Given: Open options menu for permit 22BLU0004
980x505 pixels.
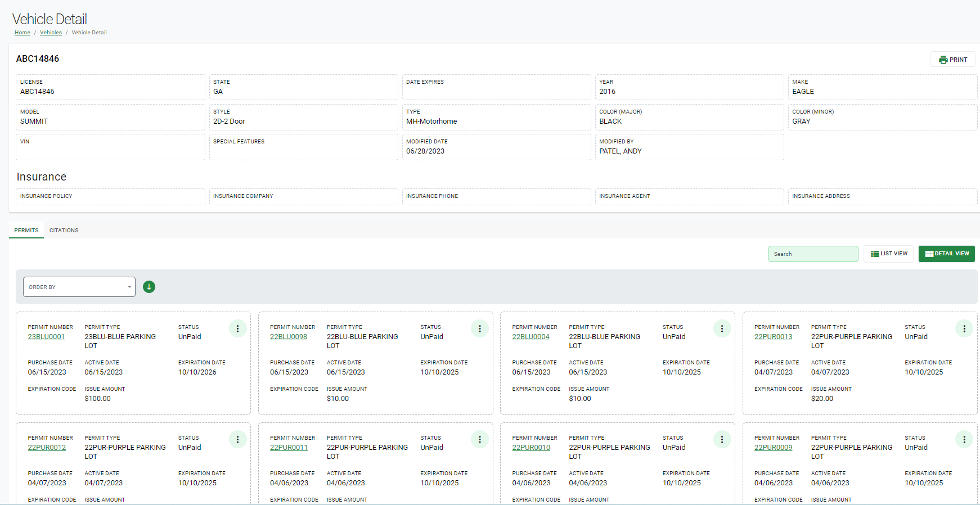Looking at the screenshot, I should pos(722,328).
